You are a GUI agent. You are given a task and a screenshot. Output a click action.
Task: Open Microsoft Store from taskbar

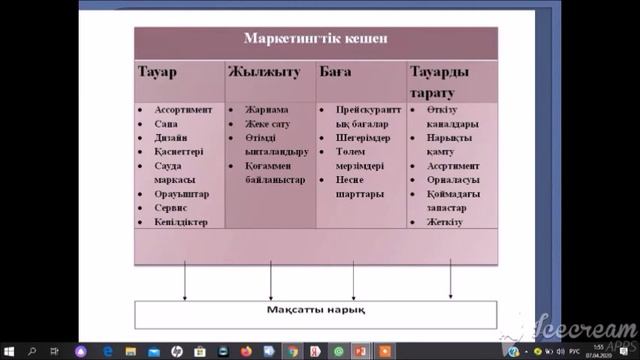[200, 351]
